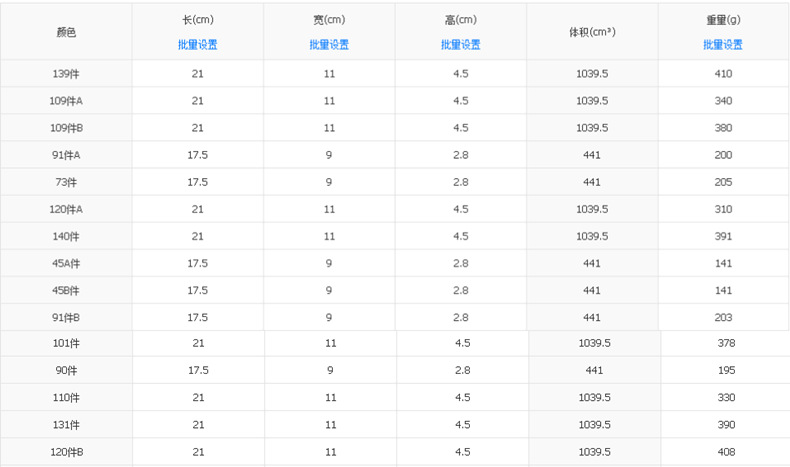Click width value 9 in 91件B row
The width and height of the screenshot is (790, 467).
tap(328, 318)
